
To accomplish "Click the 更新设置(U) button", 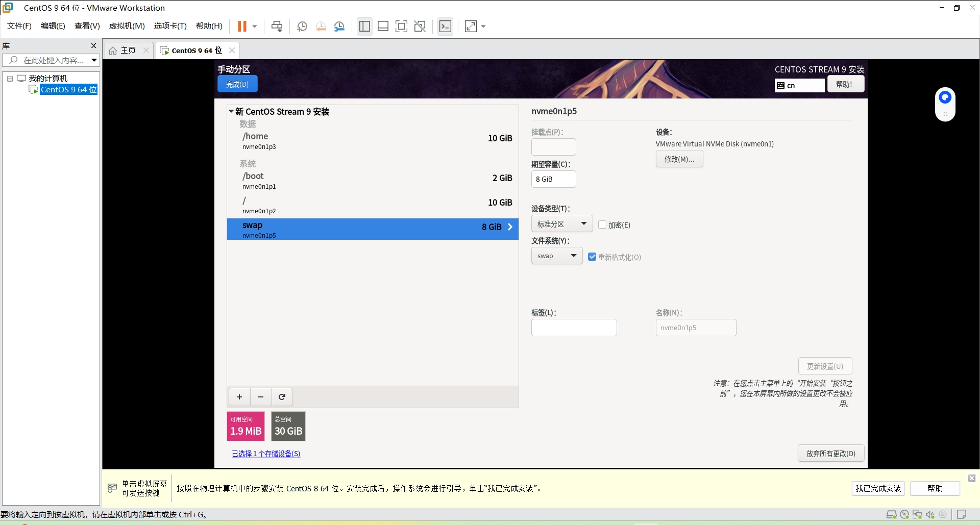I will (x=825, y=366).
